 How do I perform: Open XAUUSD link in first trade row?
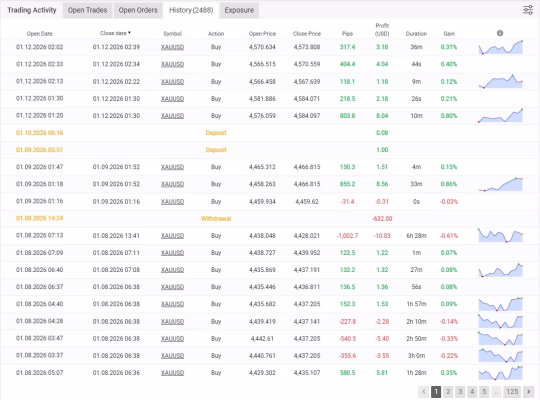click(x=173, y=47)
